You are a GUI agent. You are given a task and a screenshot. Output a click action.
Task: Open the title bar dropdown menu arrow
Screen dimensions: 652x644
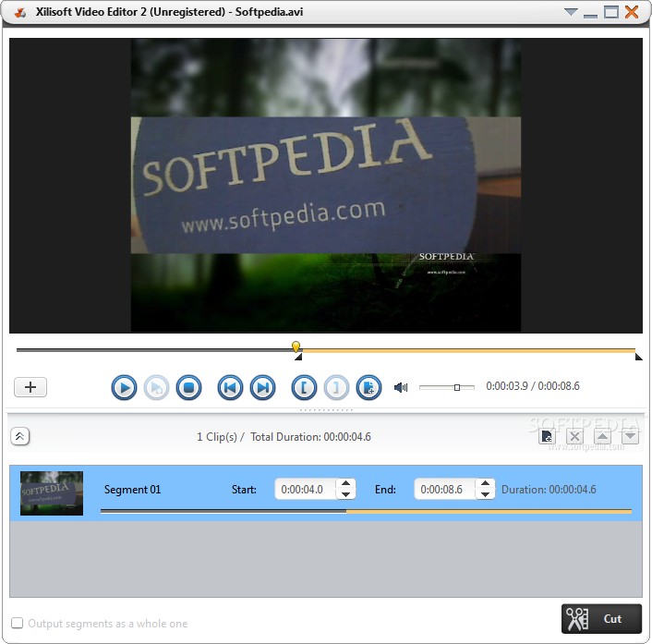click(x=571, y=12)
